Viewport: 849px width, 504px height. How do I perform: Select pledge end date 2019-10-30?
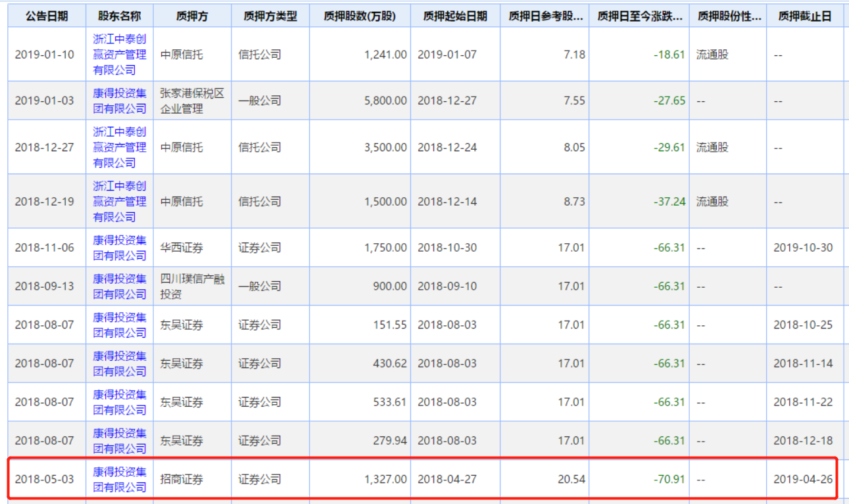[803, 248]
